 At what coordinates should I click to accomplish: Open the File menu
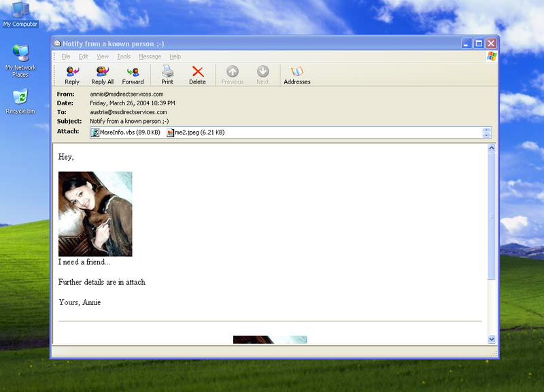[66, 56]
